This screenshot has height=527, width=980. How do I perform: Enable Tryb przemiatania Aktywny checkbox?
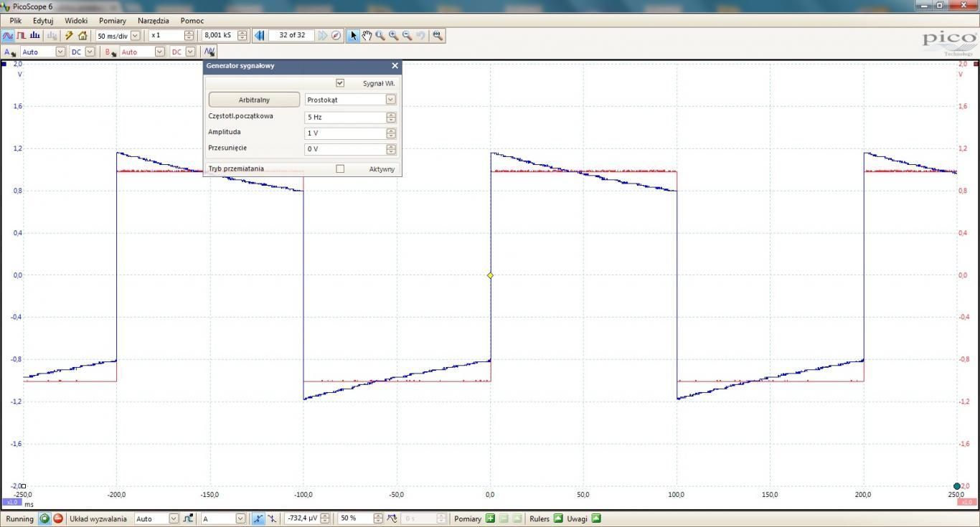point(340,168)
